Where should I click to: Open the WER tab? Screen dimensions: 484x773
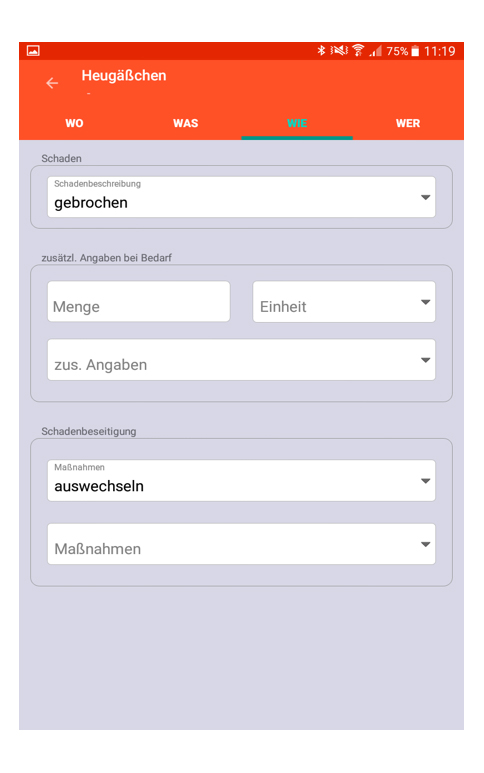[x=408, y=123]
